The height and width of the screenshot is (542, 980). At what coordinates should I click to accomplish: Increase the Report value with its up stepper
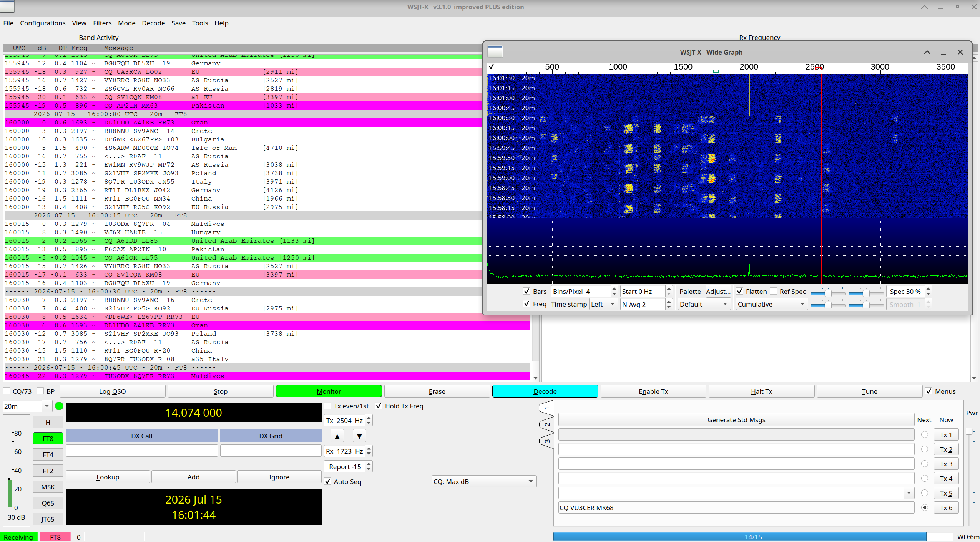click(x=369, y=464)
